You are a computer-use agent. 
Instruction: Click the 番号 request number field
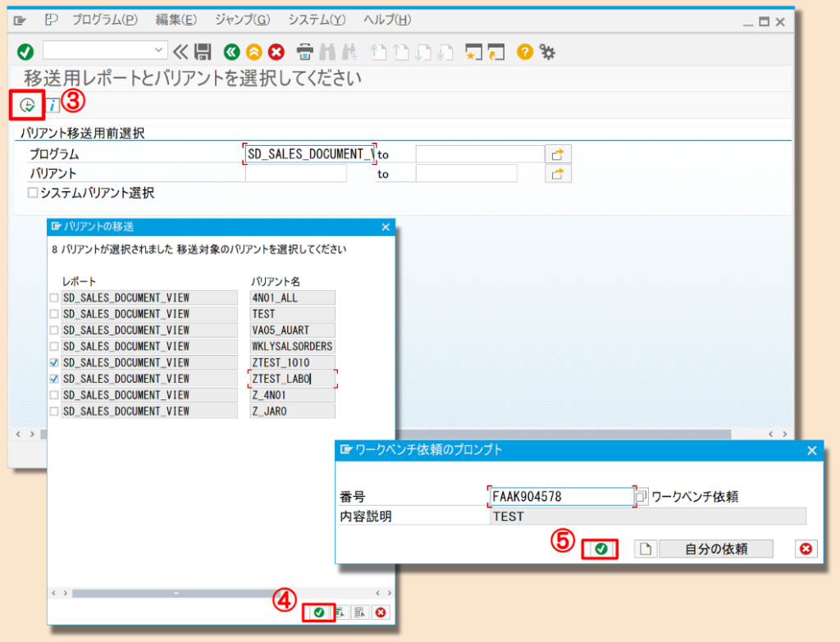561,496
